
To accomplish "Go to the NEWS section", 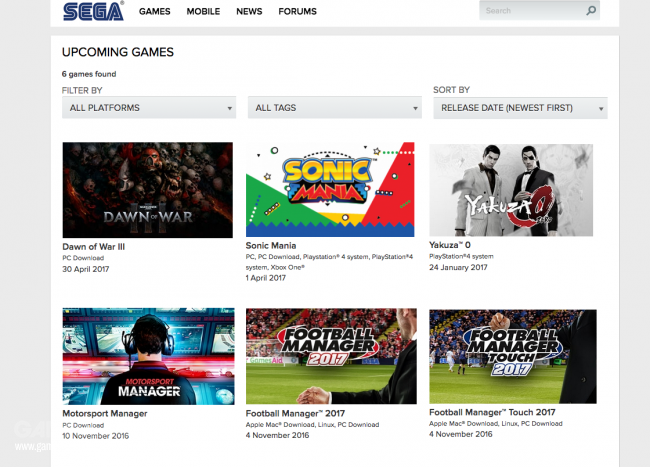I will pos(249,12).
